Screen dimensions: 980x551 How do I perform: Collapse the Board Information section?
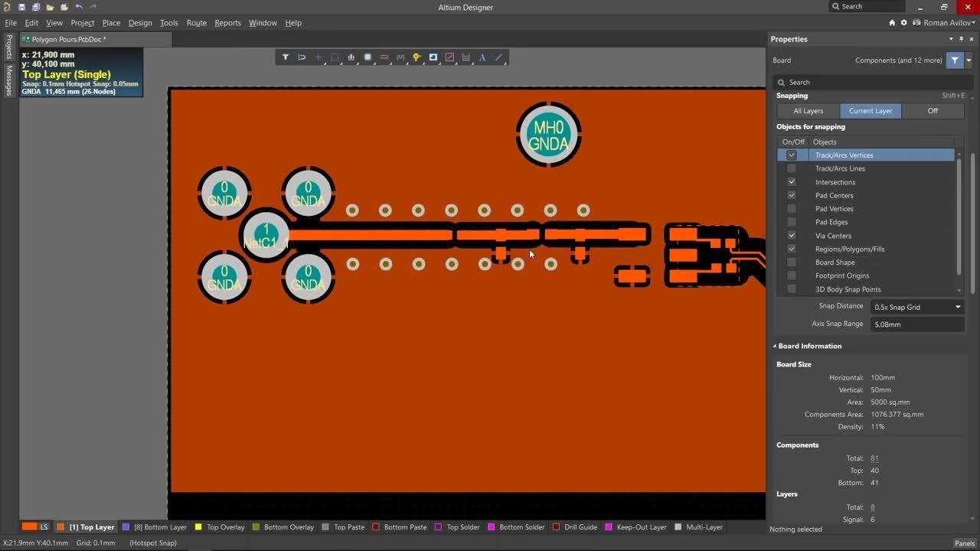pyautogui.click(x=775, y=346)
